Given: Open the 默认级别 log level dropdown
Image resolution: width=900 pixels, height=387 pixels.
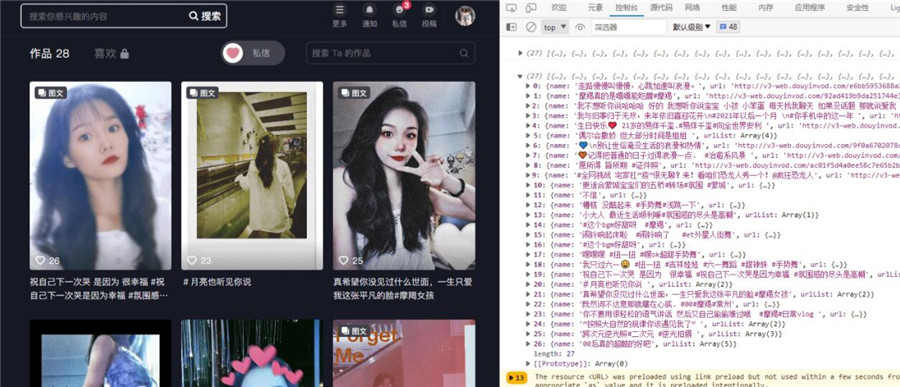Looking at the screenshot, I should [692, 27].
